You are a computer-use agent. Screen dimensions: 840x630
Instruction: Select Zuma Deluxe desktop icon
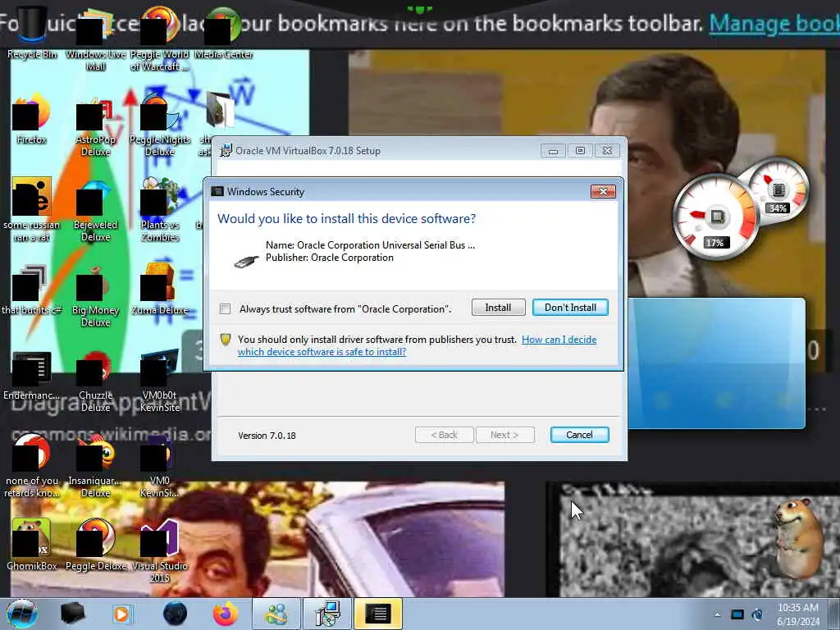(x=160, y=290)
